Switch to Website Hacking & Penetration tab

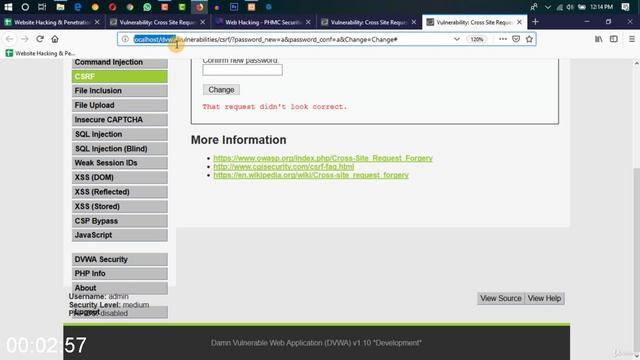[x=52, y=22]
